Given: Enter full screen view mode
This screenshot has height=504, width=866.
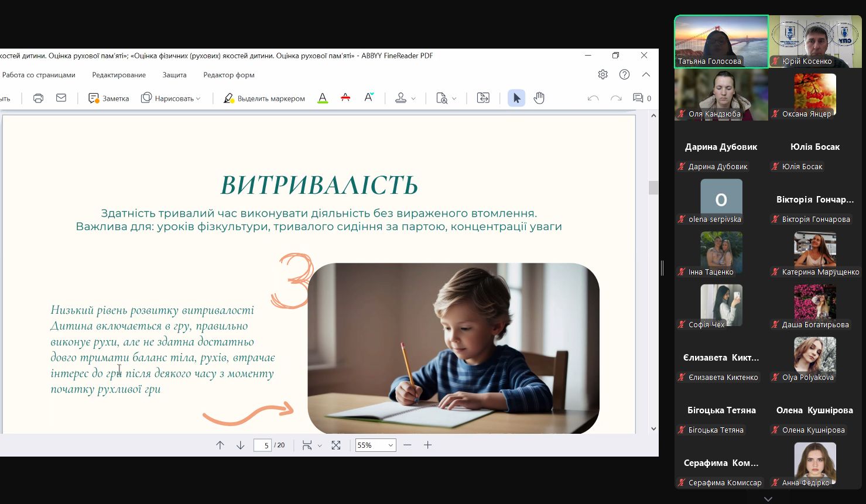Looking at the screenshot, I should [x=336, y=445].
